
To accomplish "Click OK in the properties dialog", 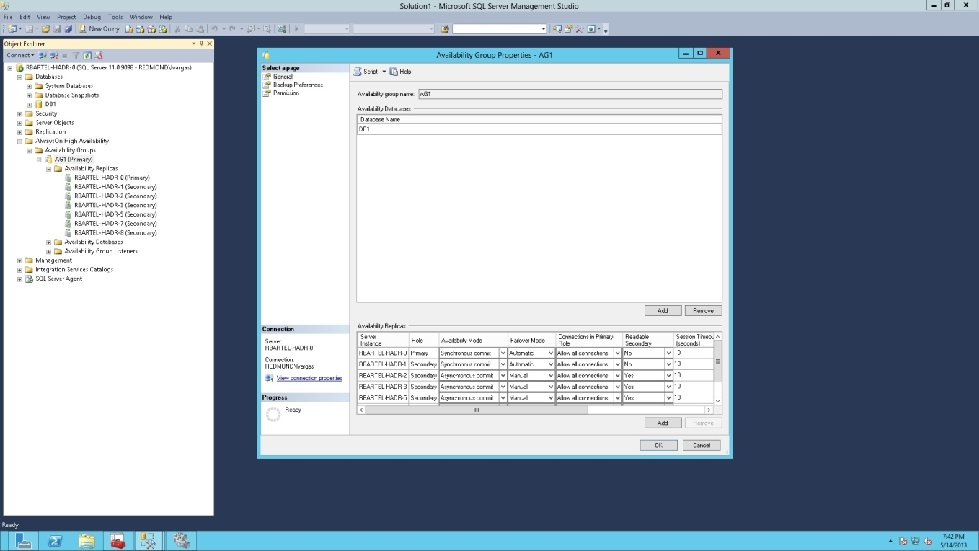I will (x=658, y=445).
